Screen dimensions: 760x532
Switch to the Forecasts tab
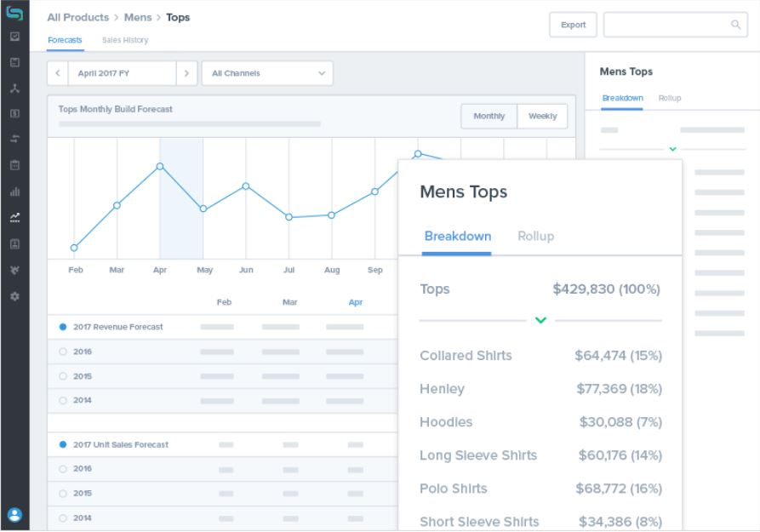pos(65,40)
